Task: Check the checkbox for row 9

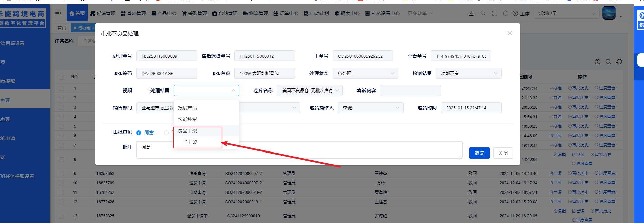Action: 61,174
